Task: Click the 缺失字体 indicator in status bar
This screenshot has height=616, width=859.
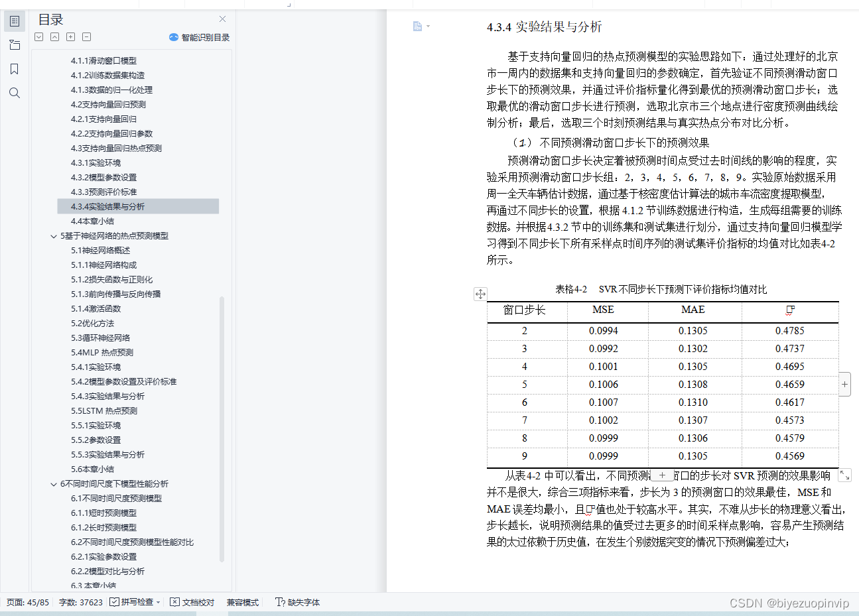Action: tap(298, 603)
